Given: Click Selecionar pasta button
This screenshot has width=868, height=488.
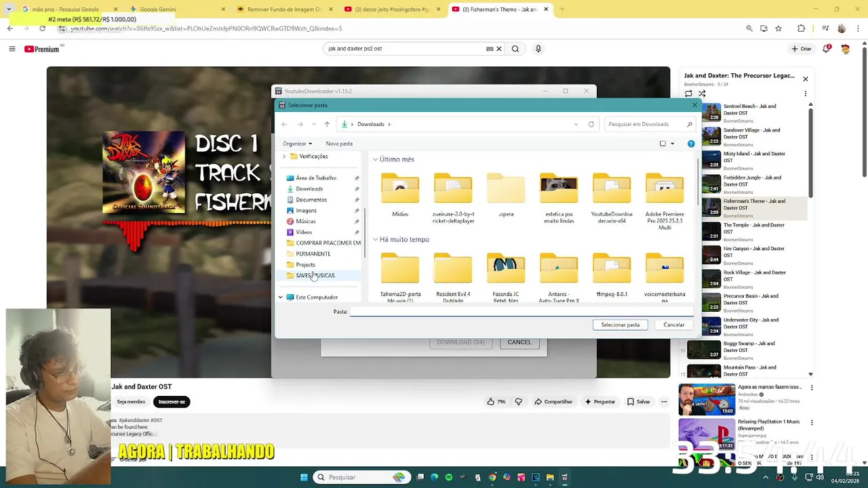Looking at the screenshot, I should 620,325.
